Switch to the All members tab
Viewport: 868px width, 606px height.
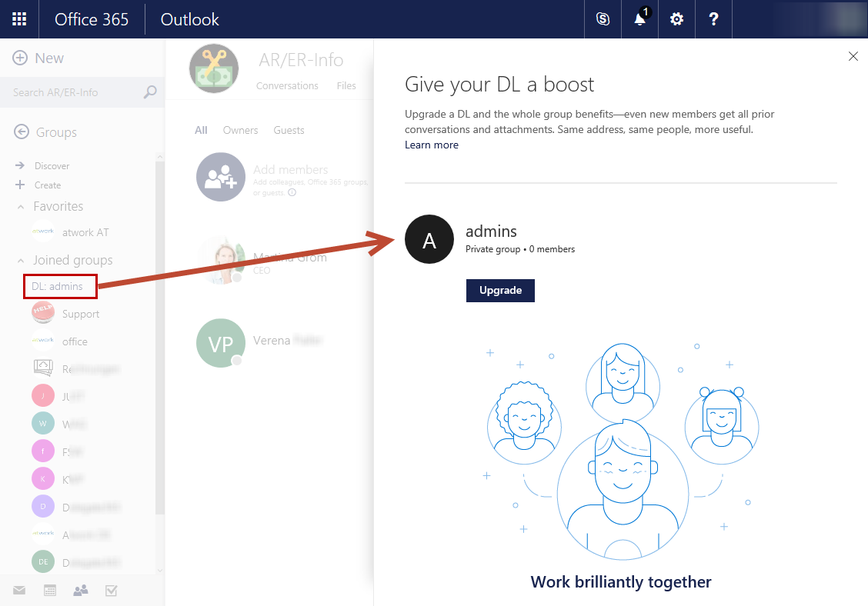pyautogui.click(x=201, y=130)
